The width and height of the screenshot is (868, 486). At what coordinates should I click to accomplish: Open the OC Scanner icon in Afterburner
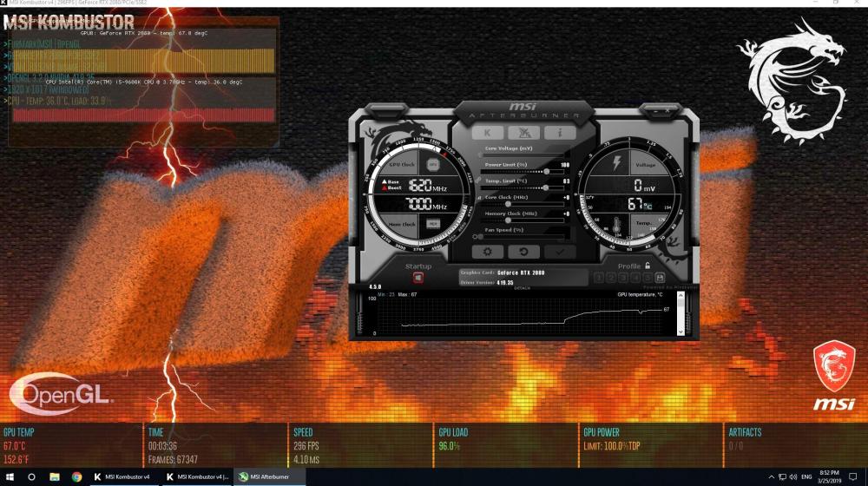click(523, 132)
